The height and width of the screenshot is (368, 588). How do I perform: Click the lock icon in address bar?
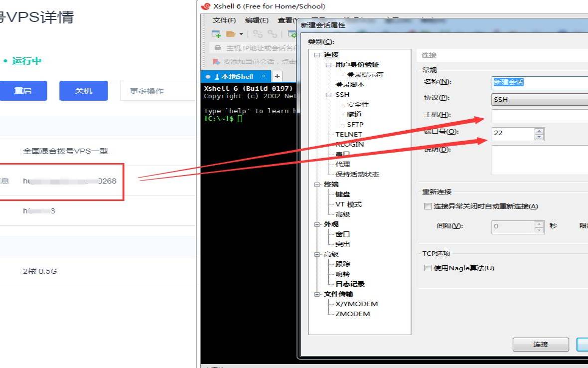218,48
